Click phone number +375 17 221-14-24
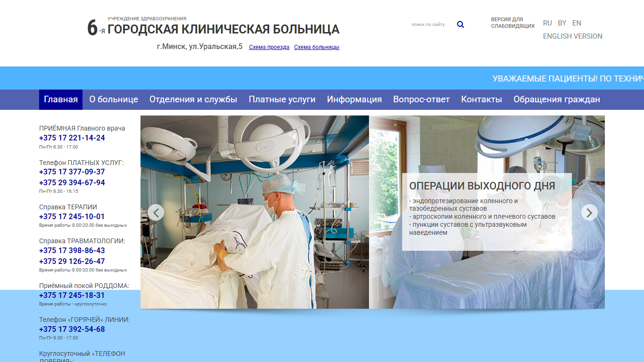Screen dimensions: 644x362 point(72,138)
